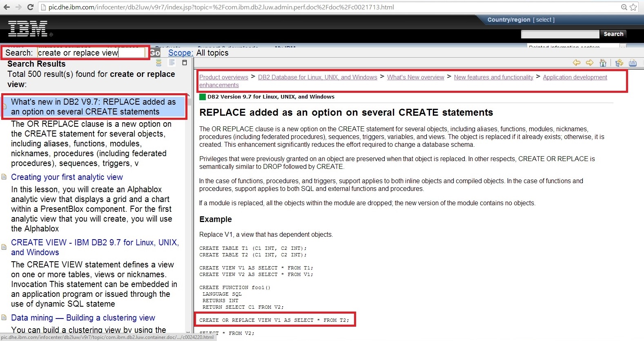Image resolution: width=644 pixels, height=341 pixels.
Task: Show topic in table of contents
Action: 619,63
